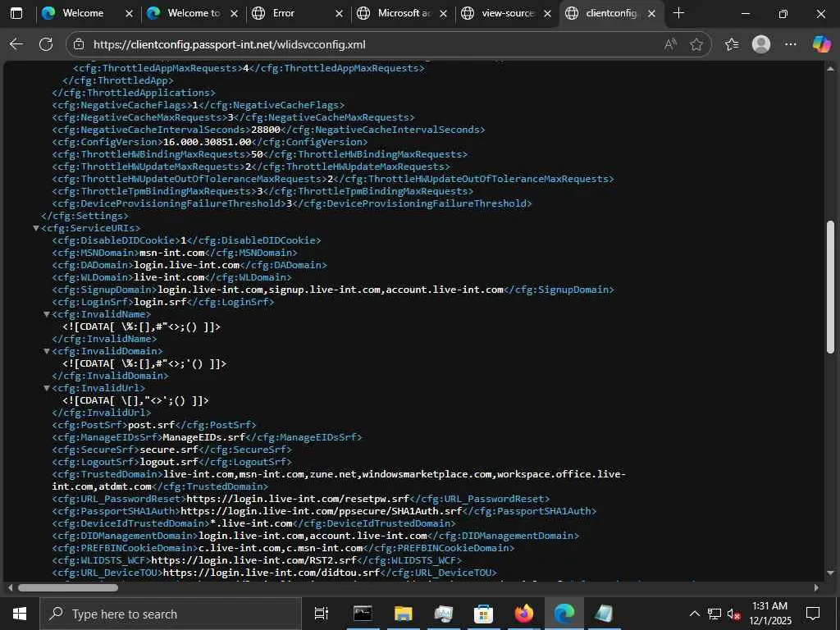Click the LoginSrf value login.srf
The width and height of the screenshot is (840, 630).
(x=160, y=302)
